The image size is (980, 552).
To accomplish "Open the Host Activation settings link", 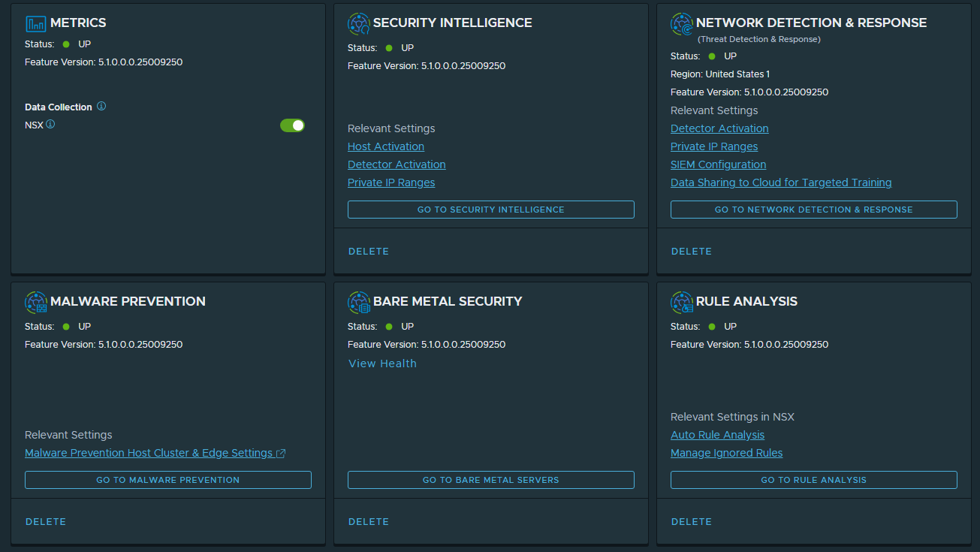I will pyautogui.click(x=386, y=146).
